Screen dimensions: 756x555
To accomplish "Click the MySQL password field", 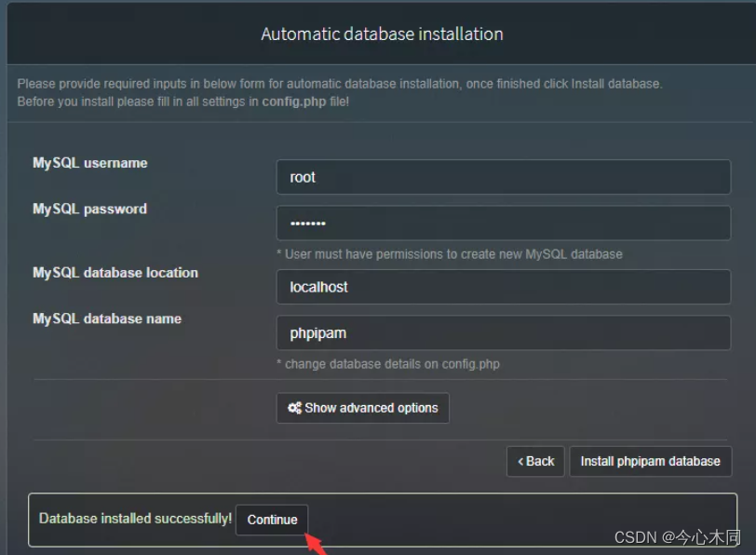I will 503,222.
